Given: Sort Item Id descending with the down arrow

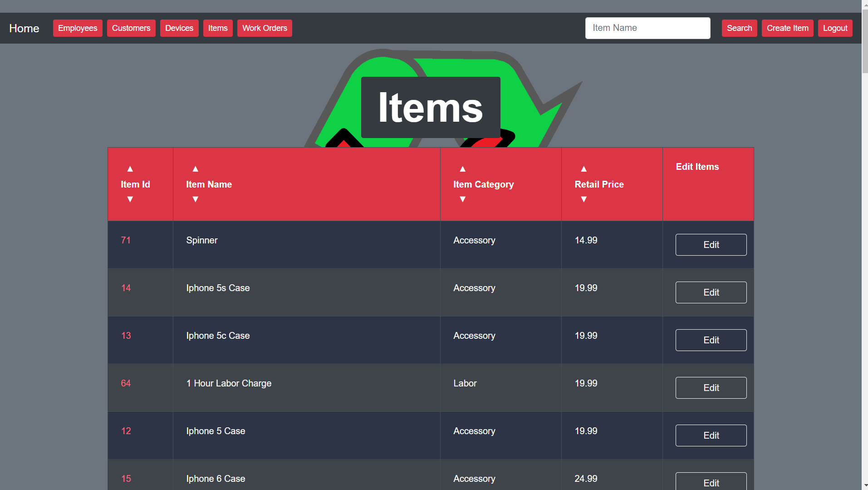Looking at the screenshot, I should (x=130, y=199).
